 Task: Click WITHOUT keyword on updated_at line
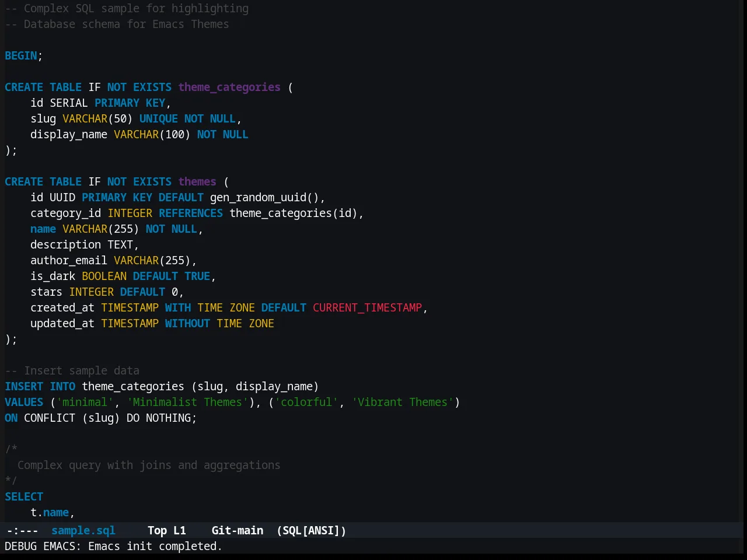tap(187, 323)
